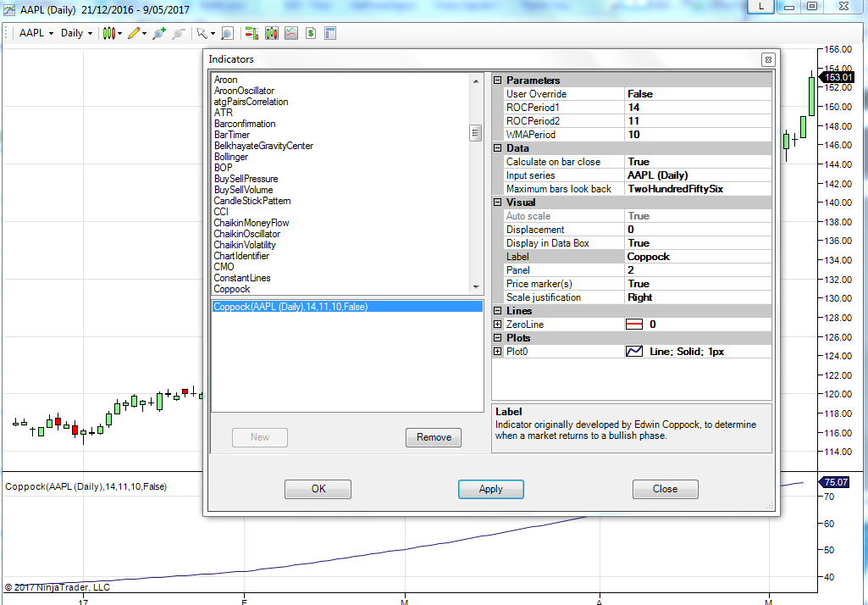Click the Panel value 2
Screen dimensions: 868x605
point(698,270)
